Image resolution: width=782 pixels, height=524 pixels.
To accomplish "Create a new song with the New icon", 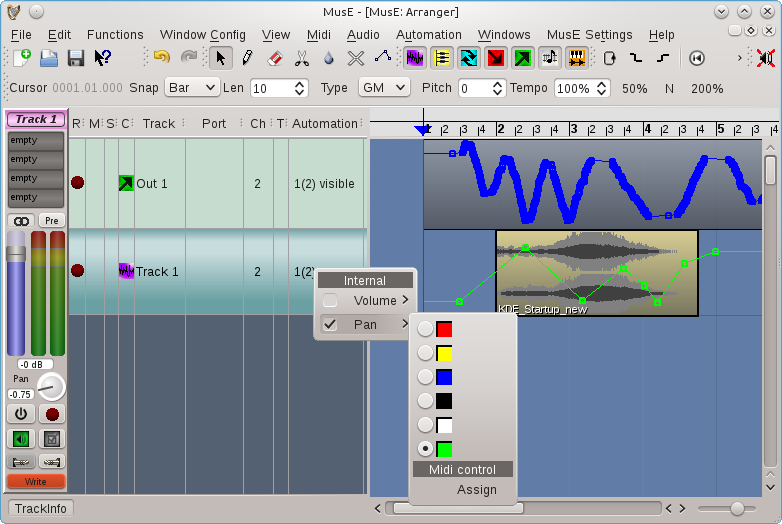I will (x=22, y=58).
